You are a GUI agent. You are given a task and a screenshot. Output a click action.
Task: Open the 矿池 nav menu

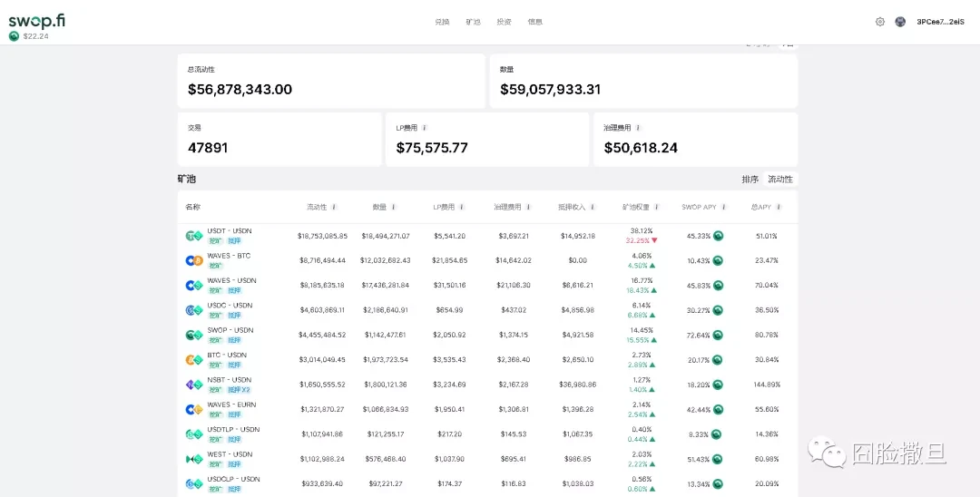(x=473, y=22)
